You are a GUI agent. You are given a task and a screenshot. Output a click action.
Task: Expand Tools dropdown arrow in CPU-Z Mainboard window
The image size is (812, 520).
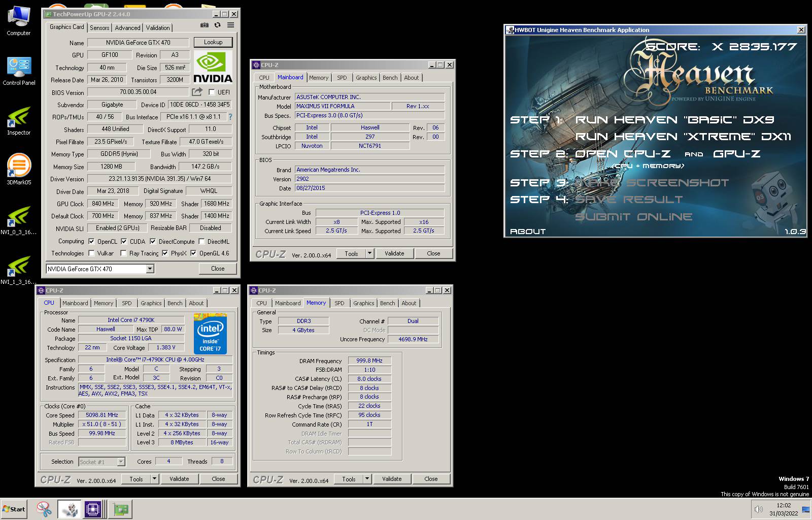(369, 253)
